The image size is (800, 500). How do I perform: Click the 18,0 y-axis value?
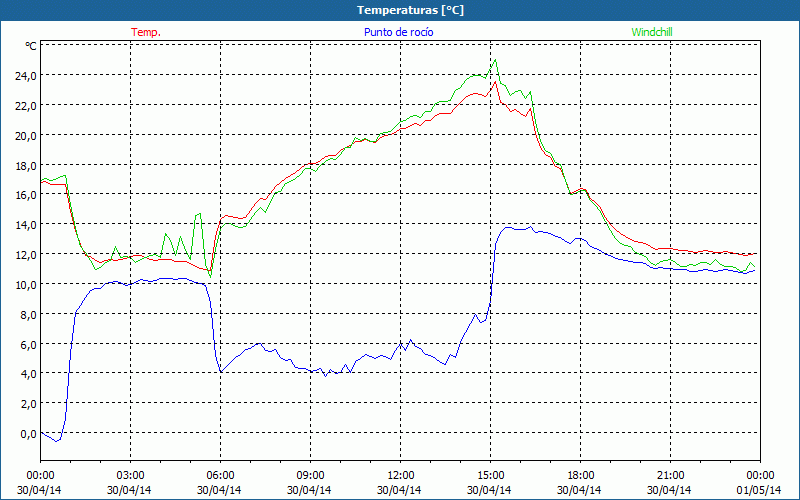(26, 165)
